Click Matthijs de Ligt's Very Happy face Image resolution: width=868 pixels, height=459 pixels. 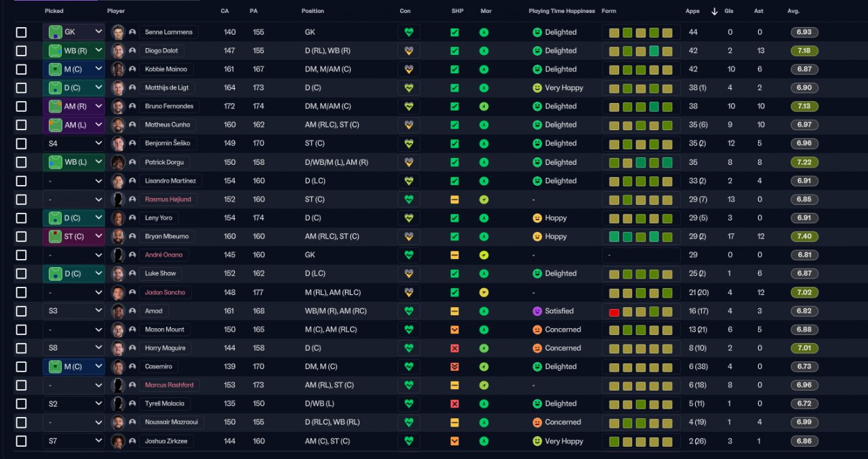537,88
